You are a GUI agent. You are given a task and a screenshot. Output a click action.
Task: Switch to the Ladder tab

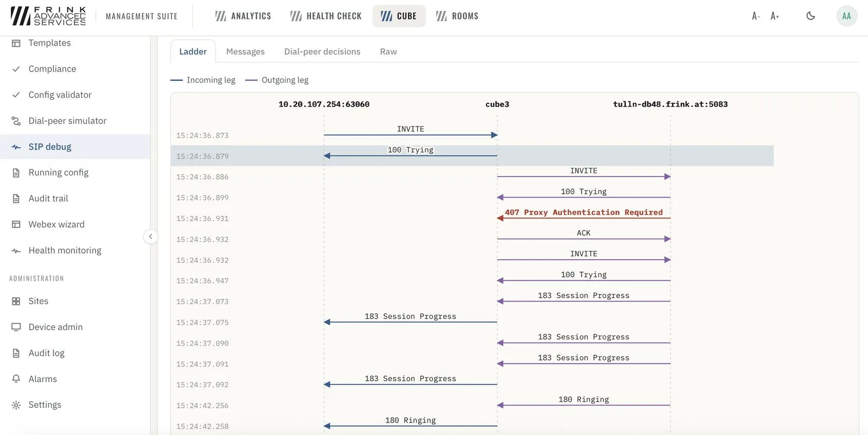[193, 52]
